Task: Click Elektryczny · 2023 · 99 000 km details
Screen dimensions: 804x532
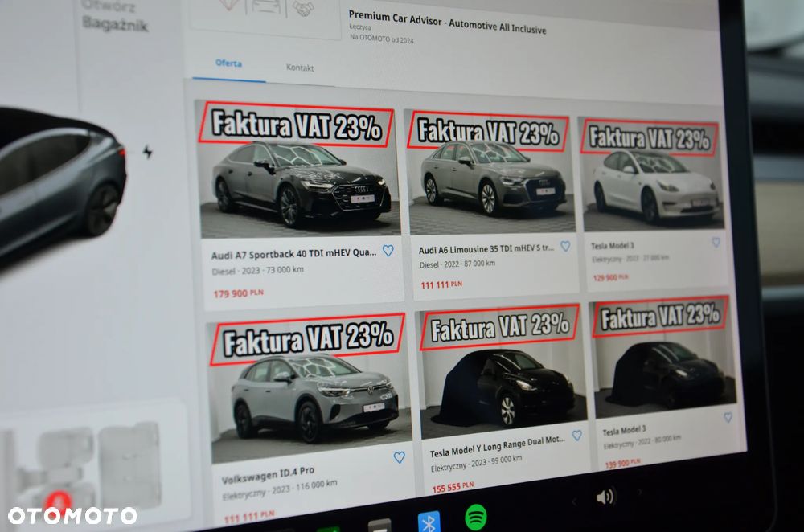Action: point(476,464)
